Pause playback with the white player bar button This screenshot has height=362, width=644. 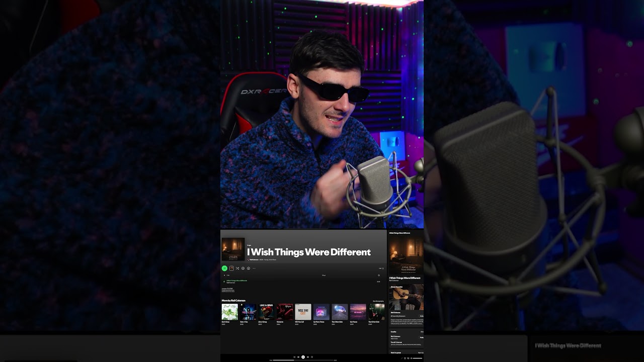pos(303,357)
